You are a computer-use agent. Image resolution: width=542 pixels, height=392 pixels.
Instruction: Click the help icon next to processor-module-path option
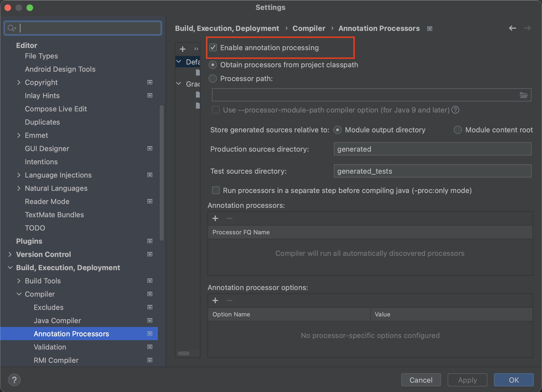(455, 110)
